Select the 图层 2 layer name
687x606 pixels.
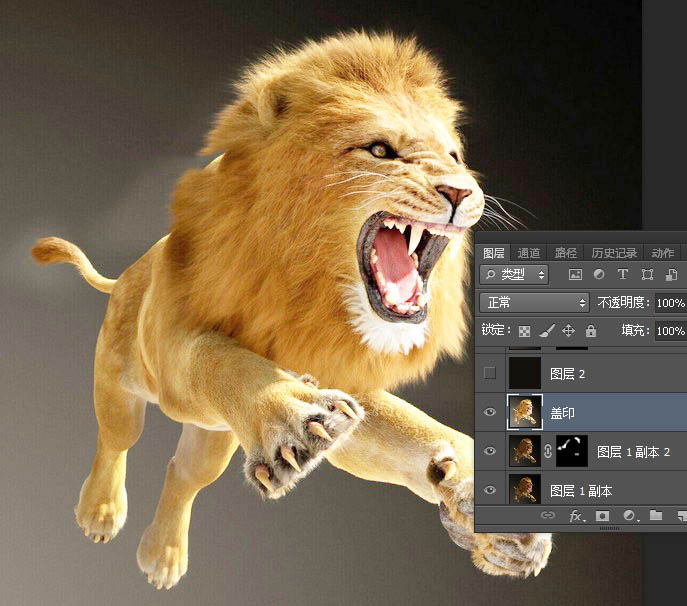tap(567, 374)
